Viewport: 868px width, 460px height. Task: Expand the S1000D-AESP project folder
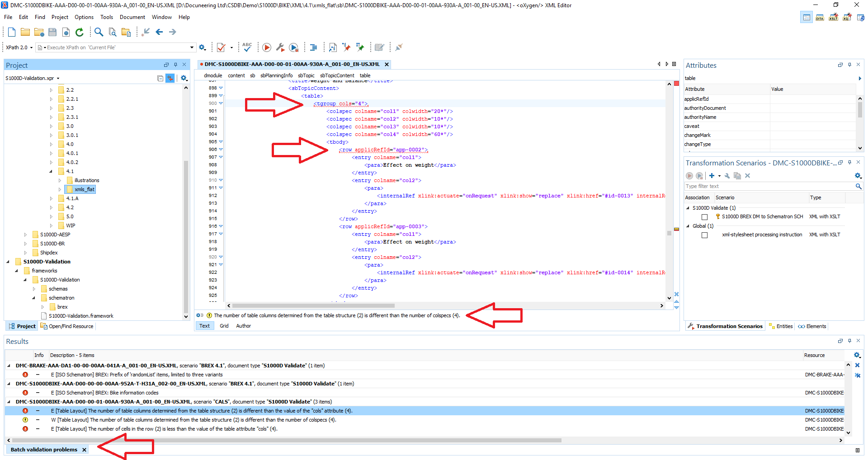pos(26,235)
